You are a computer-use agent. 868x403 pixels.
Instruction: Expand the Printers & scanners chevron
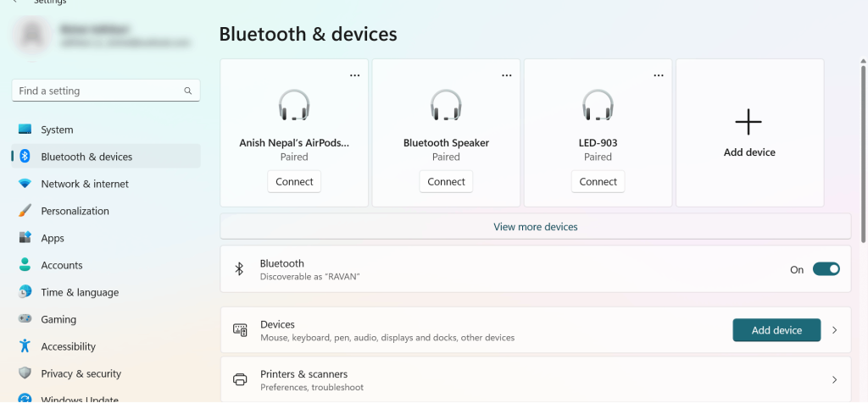(x=835, y=380)
